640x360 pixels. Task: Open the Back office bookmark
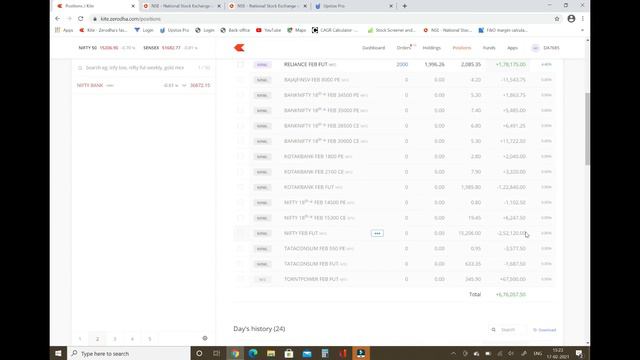click(235, 30)
